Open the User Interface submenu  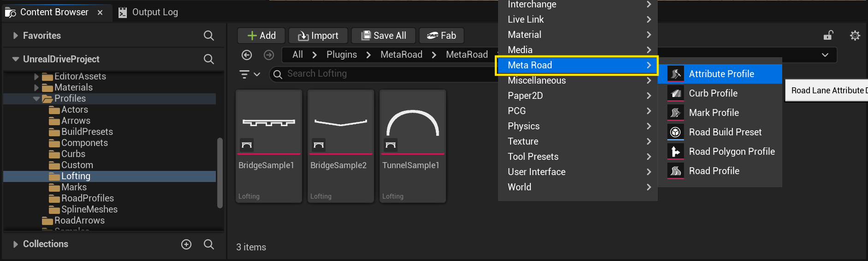click(x=577, y=172)
